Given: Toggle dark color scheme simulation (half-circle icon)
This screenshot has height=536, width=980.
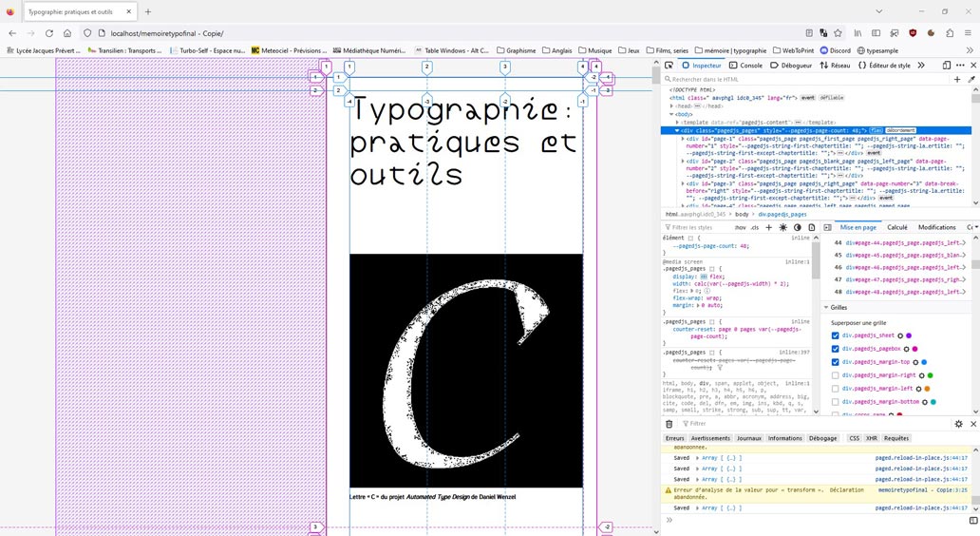Looking at the screenshot, I should [798, 228].
